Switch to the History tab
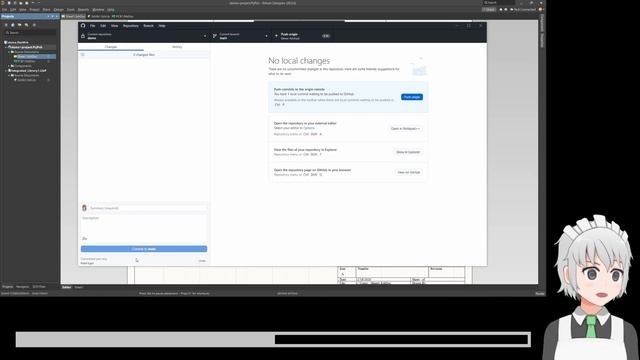The height and width of the screenshot is (360, 640). click(177, 47)
